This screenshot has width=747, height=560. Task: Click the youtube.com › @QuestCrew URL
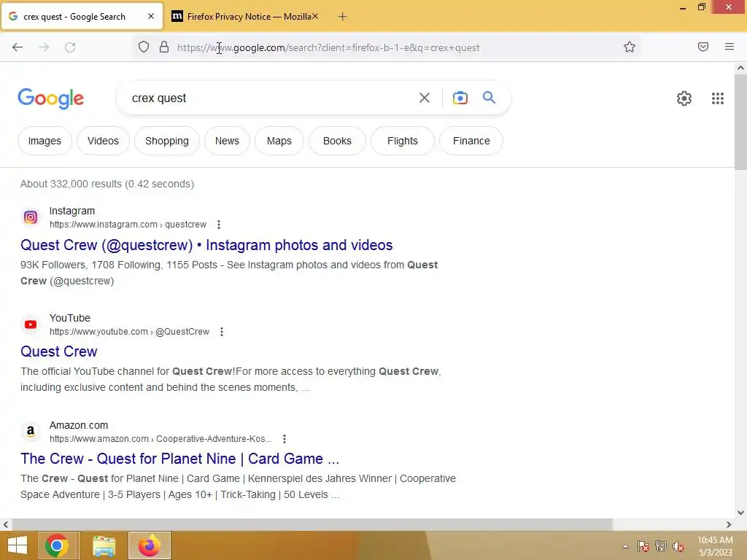[129, 332]
